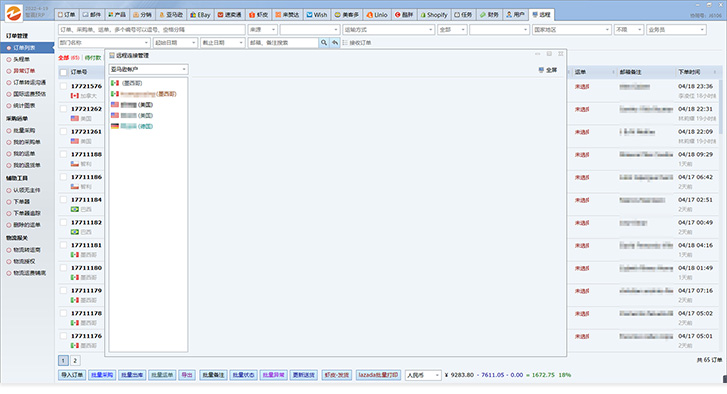Click the reset arrow icon beside search
Viewport: 727px width, 394px height.
click(x=335, y=43)
